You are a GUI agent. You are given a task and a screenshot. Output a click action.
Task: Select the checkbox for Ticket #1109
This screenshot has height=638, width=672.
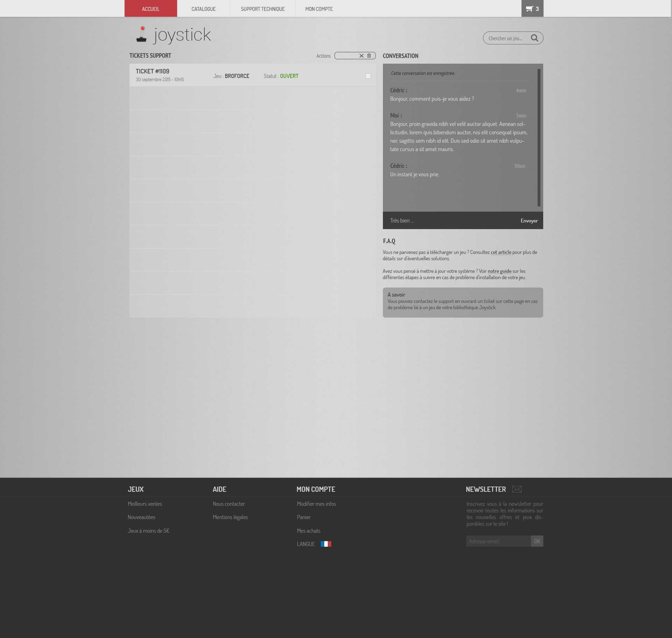(x=368, y=76)
